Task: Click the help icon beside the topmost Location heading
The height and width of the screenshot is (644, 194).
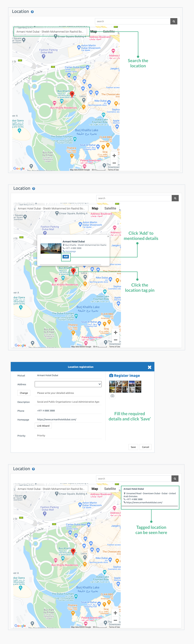Action: point(32,12)
